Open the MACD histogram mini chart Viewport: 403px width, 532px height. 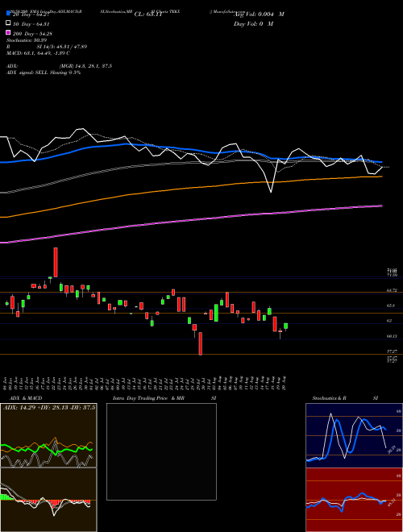(x=48, y=500)
